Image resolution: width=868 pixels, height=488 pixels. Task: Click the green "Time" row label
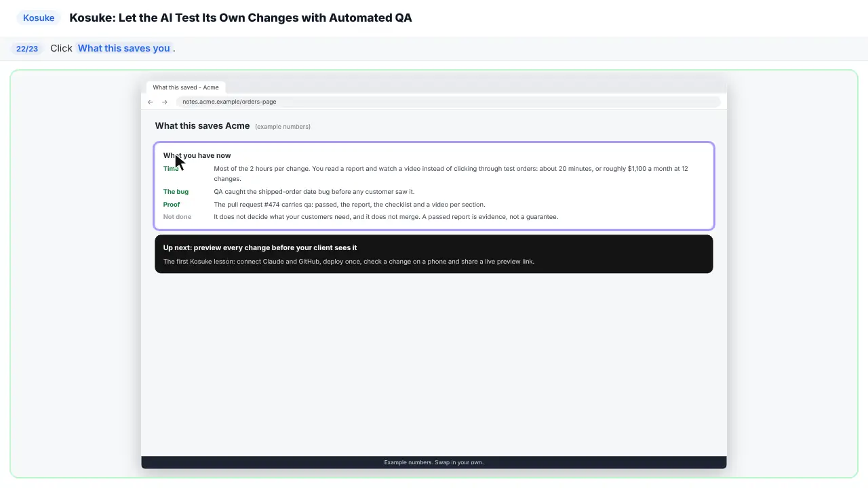[x=171, y=169]
